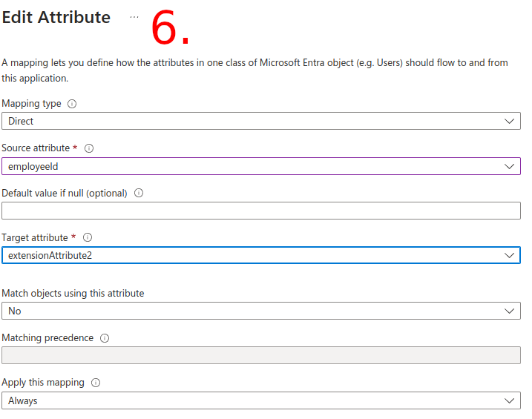Click the Target attribute label text
The height and width of the screenshot is (419, 532).
pos(35,237)
